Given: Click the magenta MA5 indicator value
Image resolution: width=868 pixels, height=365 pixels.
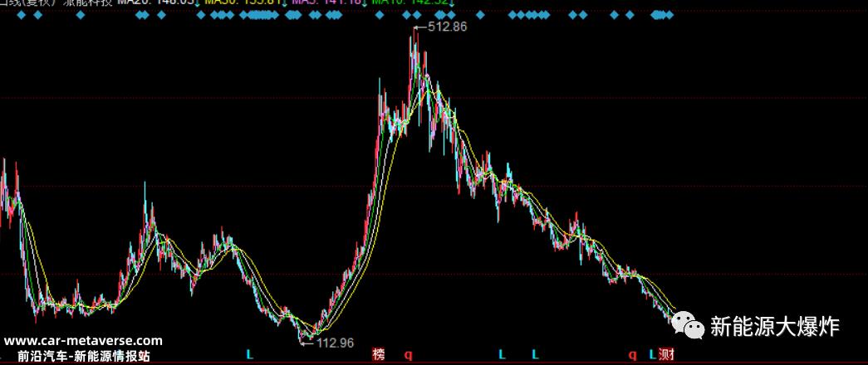Looking at the screenshot, I should [x=326, y=2].
